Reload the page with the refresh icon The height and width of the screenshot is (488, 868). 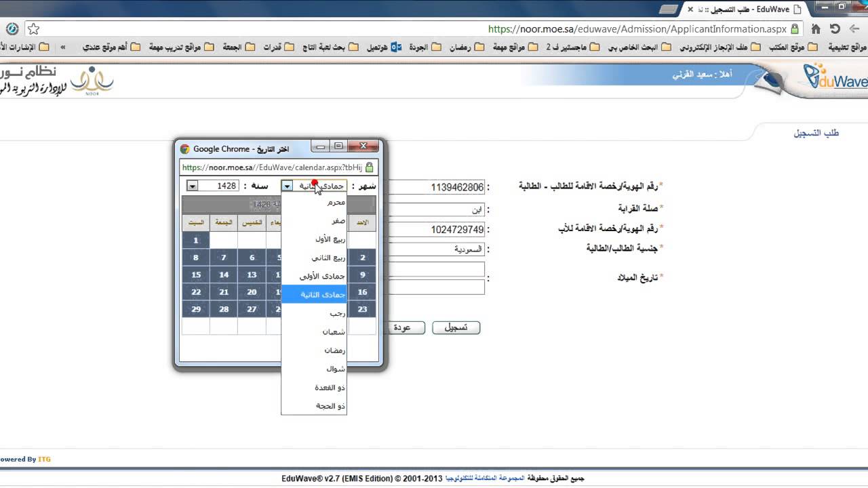pyautogui.click(x=835, y=29)
